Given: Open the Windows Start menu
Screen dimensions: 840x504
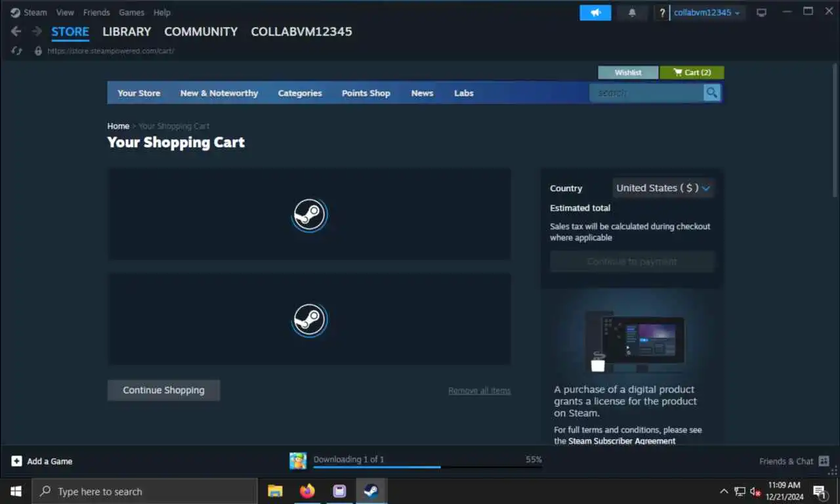Looking at the screenshot, I should click(16, 492).
